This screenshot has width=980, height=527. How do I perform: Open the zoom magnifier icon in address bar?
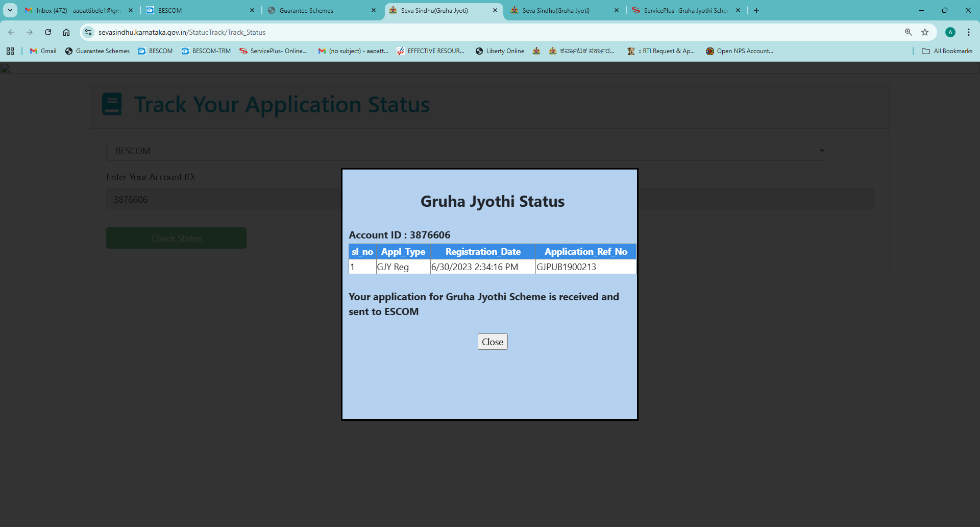click(x=908, y=32)
